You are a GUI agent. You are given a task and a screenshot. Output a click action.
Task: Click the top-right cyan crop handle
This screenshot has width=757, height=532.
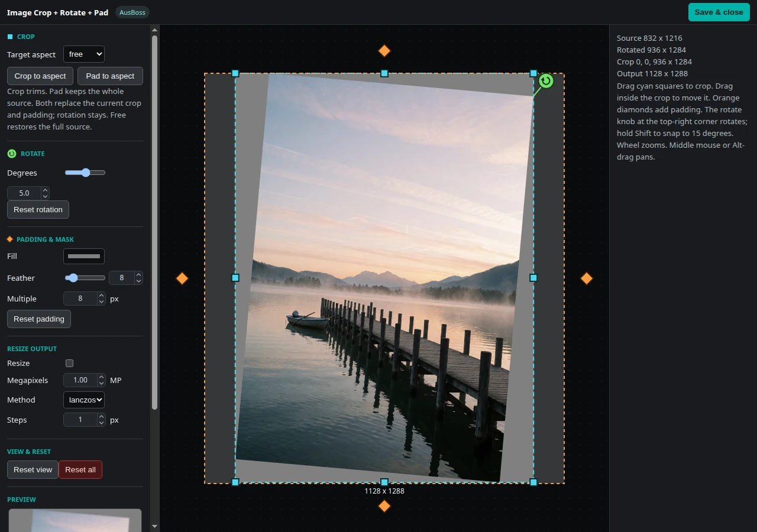point(533,73)
